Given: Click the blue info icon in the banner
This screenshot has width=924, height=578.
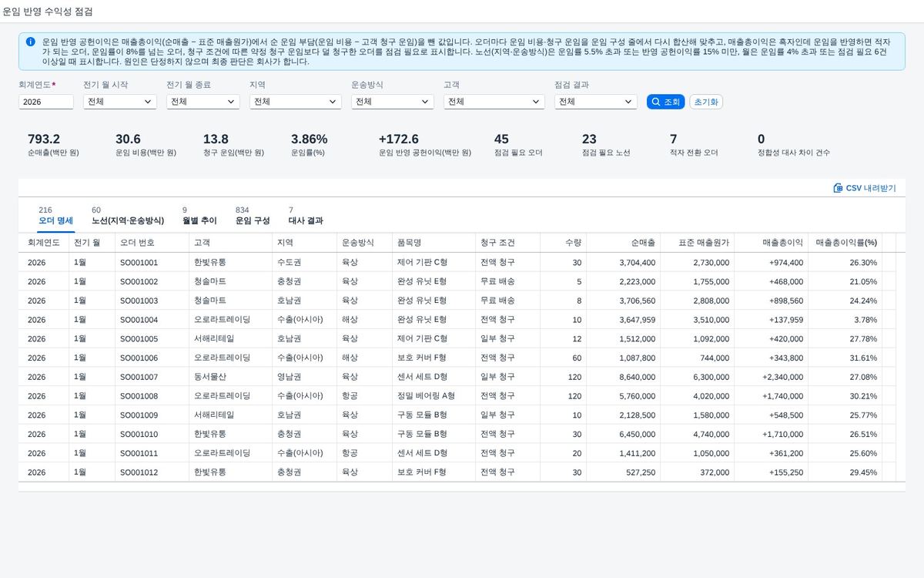Looking at the screenshot, I should 30,42.
